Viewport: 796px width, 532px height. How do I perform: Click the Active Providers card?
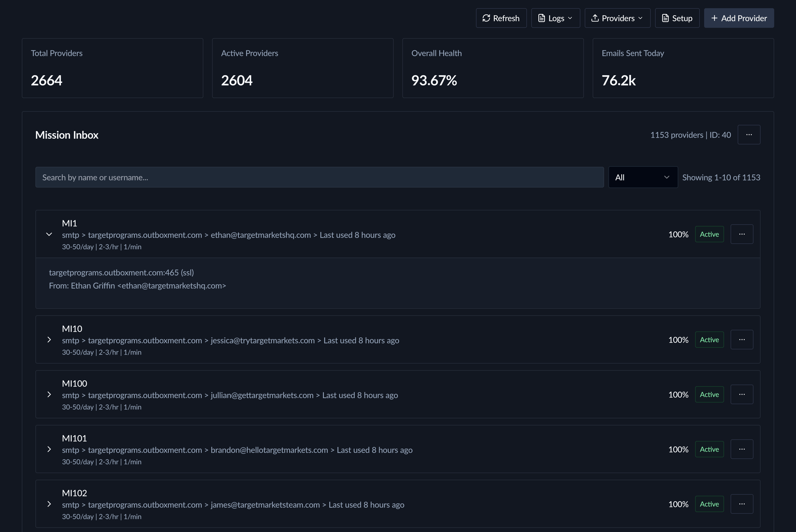coord(303,68)
